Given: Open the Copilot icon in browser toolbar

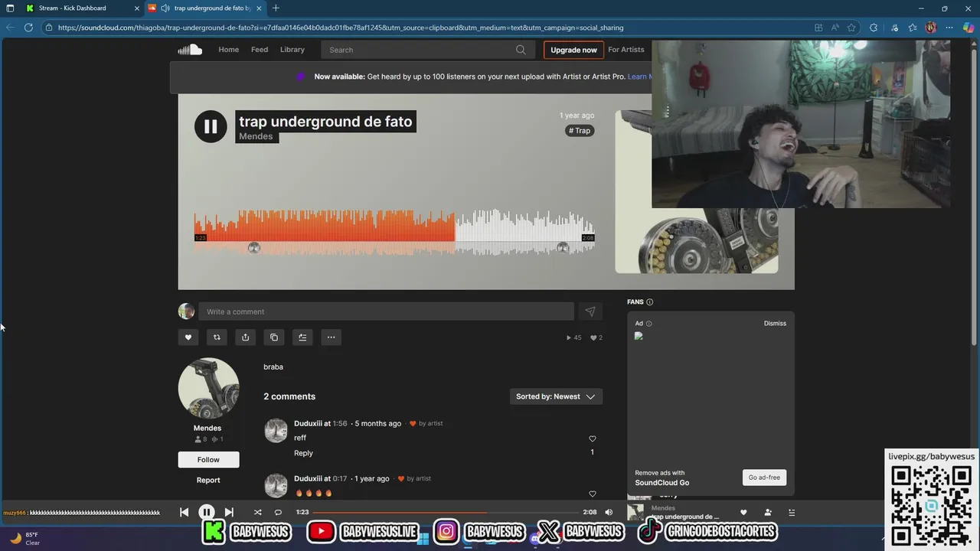Looking at the screenshot, I should pos(969,28).
